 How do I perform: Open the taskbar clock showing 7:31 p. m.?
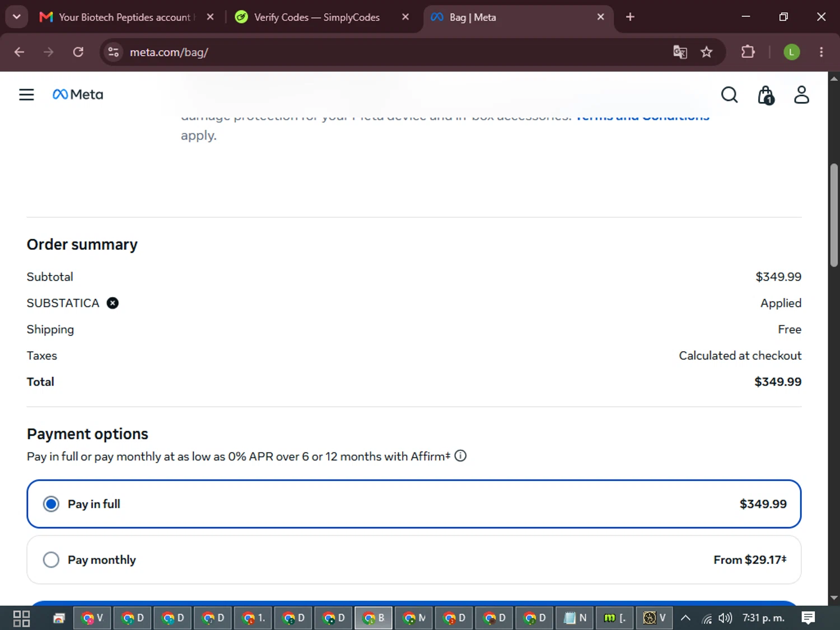(763, 618)
